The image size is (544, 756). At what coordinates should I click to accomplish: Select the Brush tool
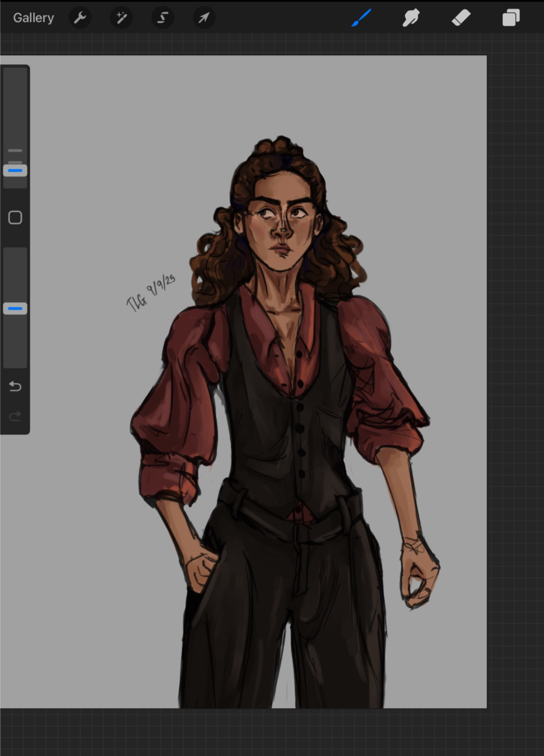pos(361,18)
